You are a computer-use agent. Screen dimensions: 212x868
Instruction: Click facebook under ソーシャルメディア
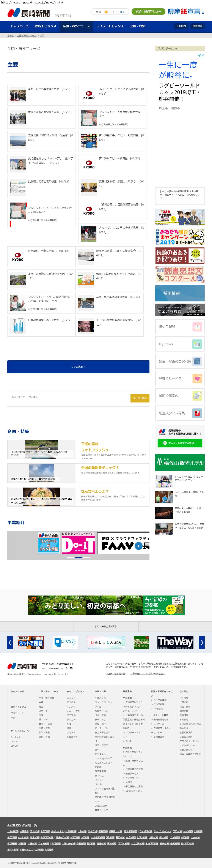coord(16,737)
